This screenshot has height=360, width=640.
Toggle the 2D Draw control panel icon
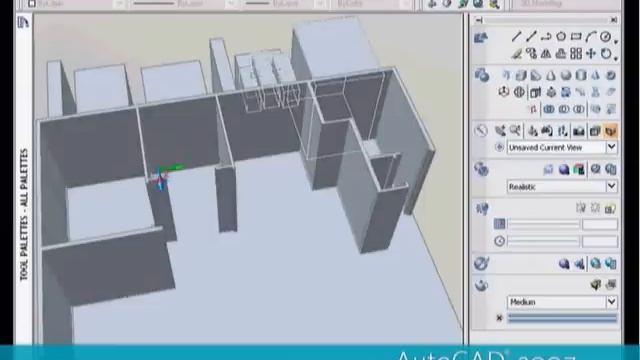[481, 38]
